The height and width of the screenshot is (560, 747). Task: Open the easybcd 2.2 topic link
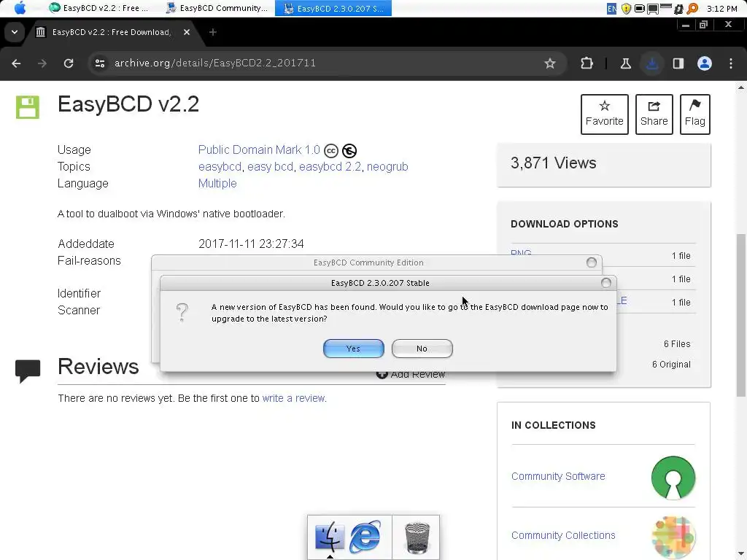pyautogui.click(x=330, y=167)
